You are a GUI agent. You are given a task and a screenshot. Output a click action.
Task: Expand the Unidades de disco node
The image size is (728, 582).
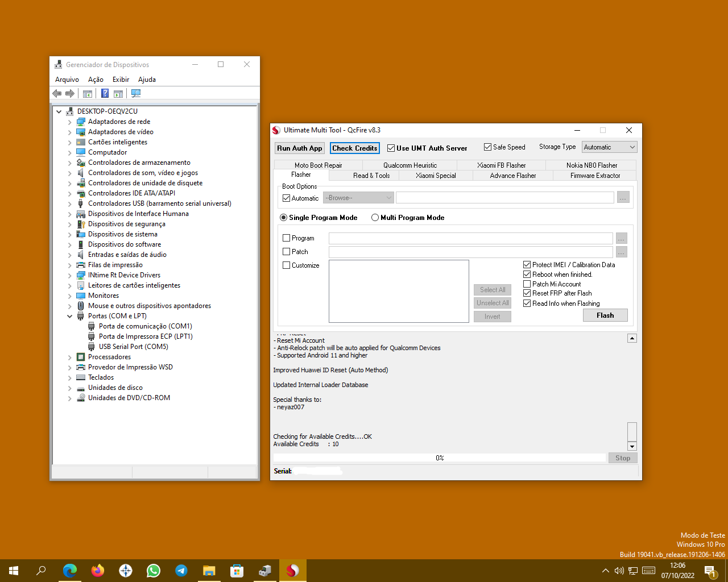coord(70,388)
